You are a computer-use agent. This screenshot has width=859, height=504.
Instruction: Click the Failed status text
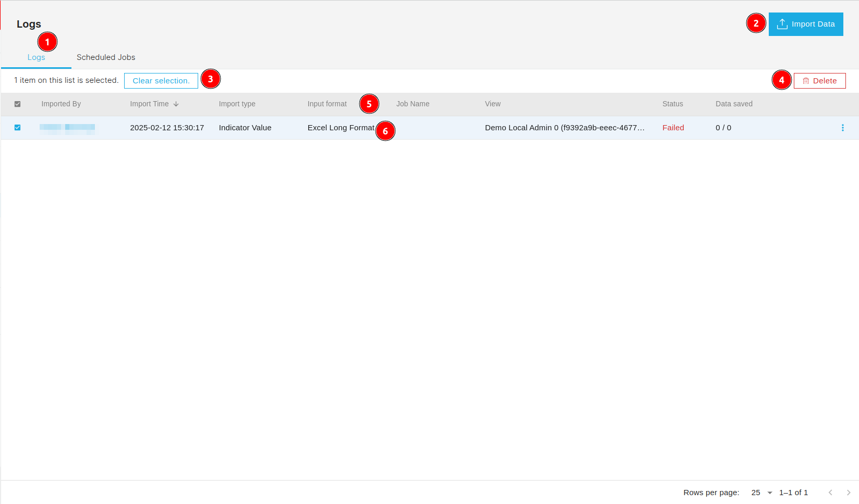[x=673, y=128]
